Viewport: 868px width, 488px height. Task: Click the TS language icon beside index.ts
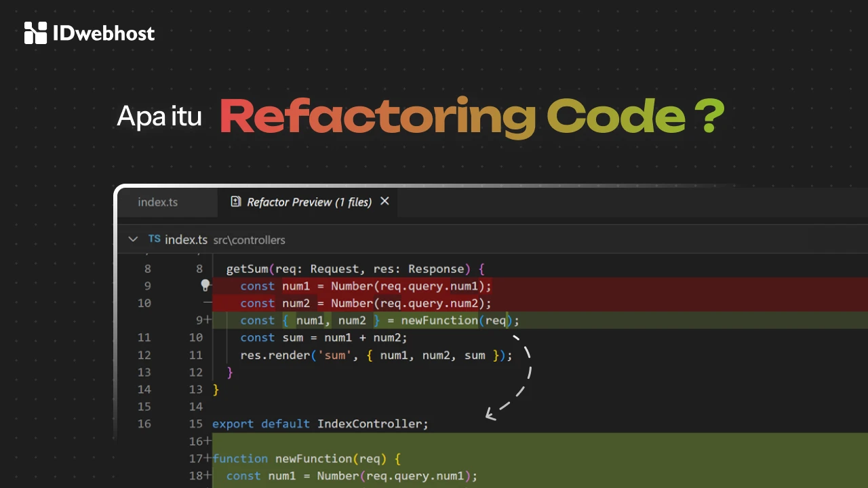[154, 239]
